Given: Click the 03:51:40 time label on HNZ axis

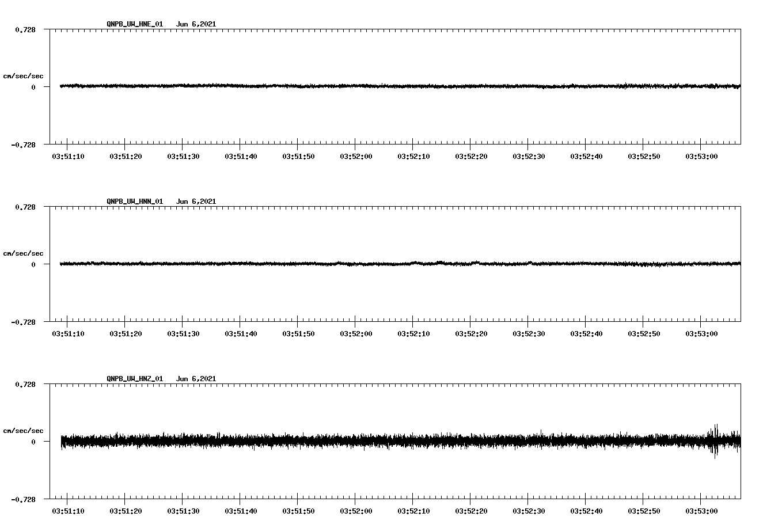Looking at the screenshot, I should 241,511.
